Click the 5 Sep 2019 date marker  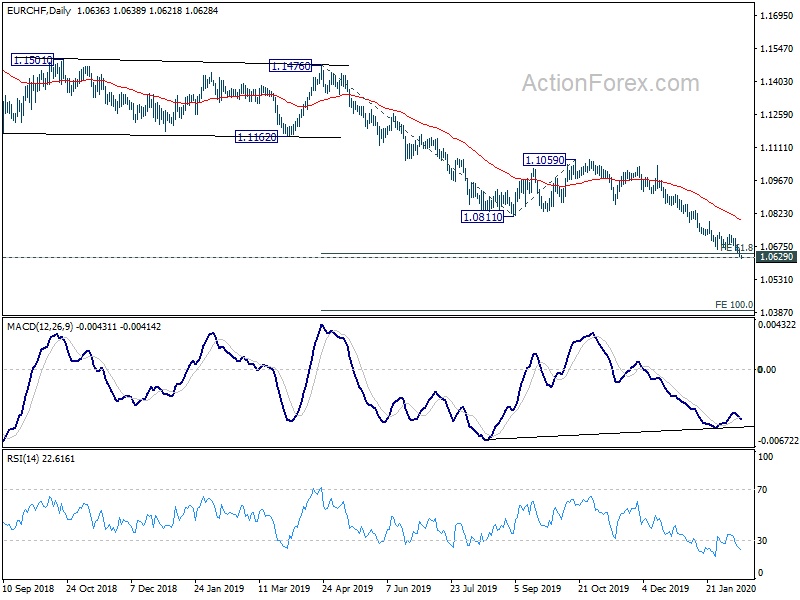pyautogui.click(x=538, y=588)
